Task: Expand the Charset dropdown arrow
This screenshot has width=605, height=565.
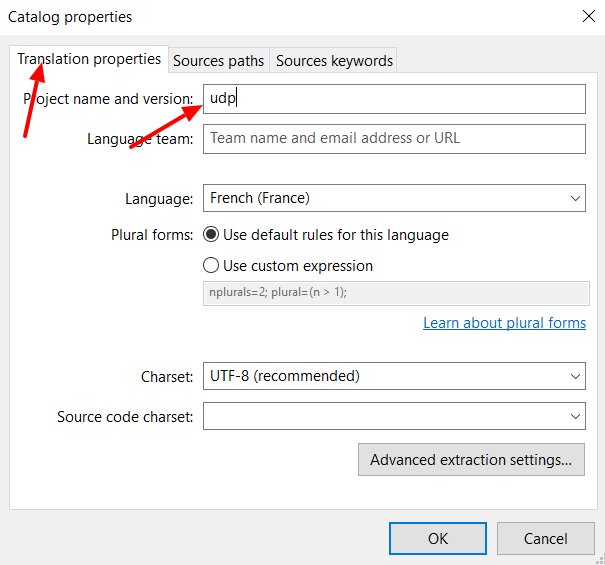Action: (x=576, y=376)
